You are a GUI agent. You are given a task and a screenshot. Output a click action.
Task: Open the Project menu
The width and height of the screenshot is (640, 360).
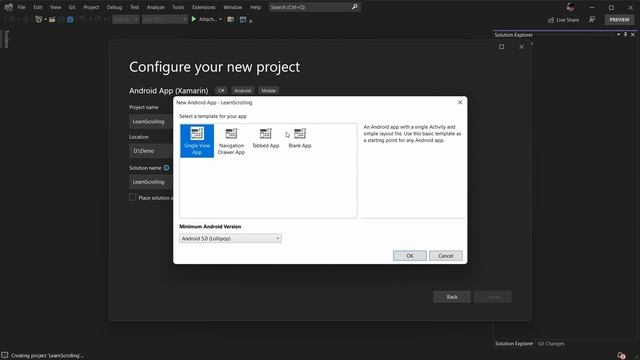tap(91, 7)
